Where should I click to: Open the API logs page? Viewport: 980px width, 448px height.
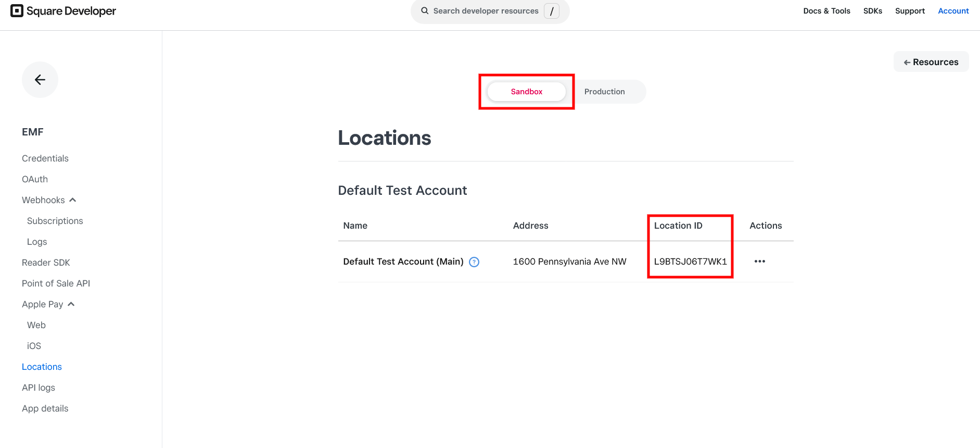pyautogui.click(x=38, y=387)
